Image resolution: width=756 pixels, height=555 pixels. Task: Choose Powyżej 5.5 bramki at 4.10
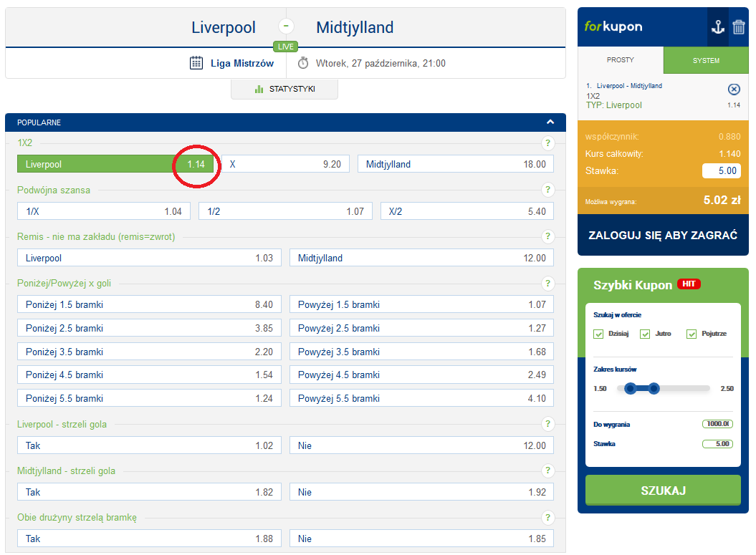(x=421, y=398)
